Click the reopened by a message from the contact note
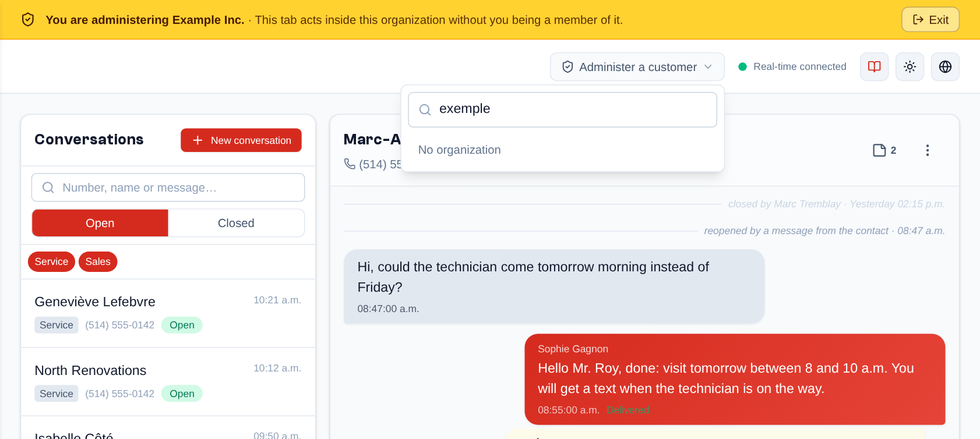Image resolution: width=980 pixels, height=439 pixels. click(824, 231)
